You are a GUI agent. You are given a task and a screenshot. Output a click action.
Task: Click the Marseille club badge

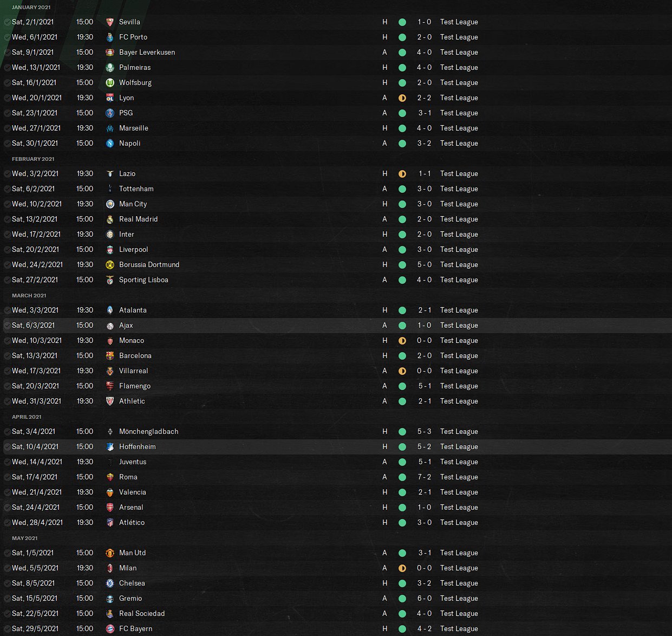point(110,128)
